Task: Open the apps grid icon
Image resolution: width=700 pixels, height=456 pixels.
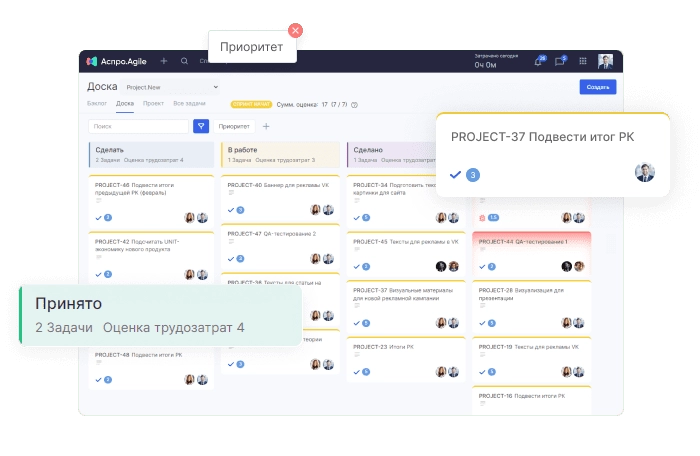Action: point(583,61)
